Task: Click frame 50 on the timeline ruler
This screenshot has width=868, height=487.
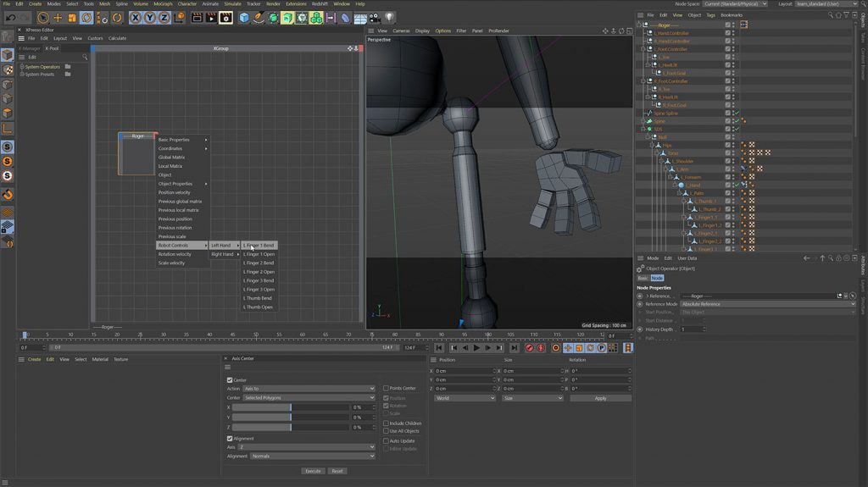Action: point(256,335)
